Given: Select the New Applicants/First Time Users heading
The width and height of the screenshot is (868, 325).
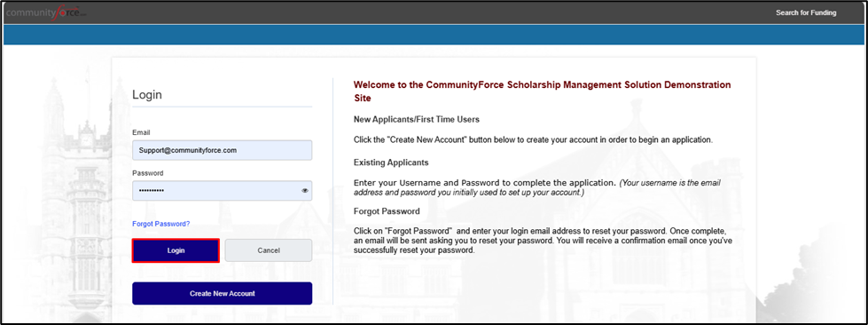Looking at the screenshot, I should click(417, 119).
